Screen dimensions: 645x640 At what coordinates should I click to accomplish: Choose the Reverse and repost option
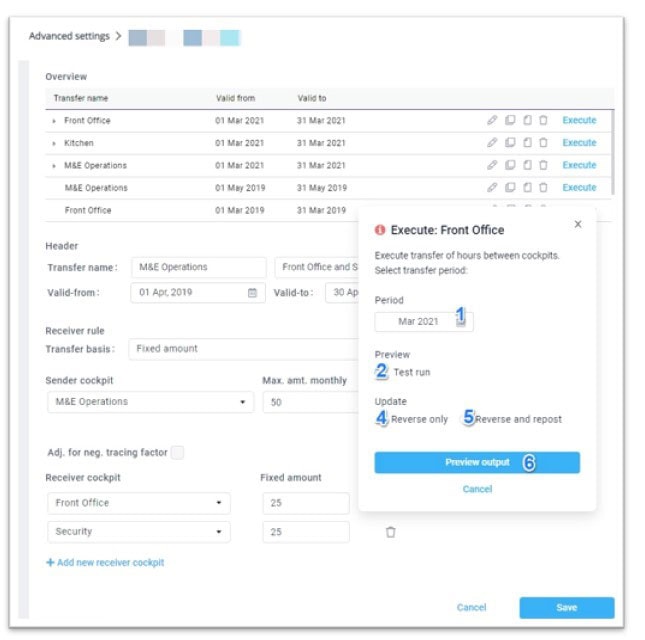click(468, 419)
